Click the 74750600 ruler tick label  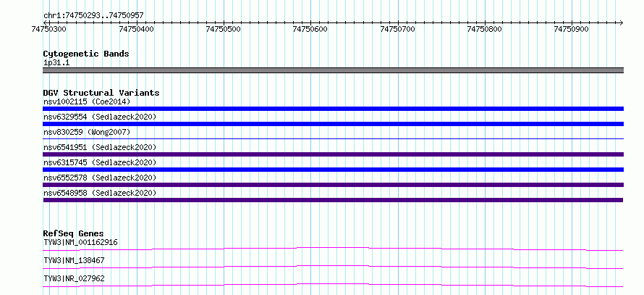click(310, 29)
